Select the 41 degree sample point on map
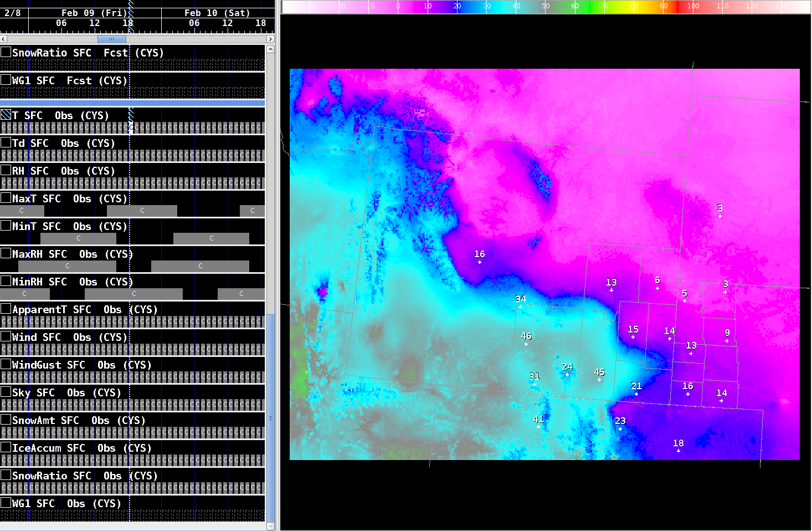Screen dimensions: 812x531 click(x=538, y=427)
